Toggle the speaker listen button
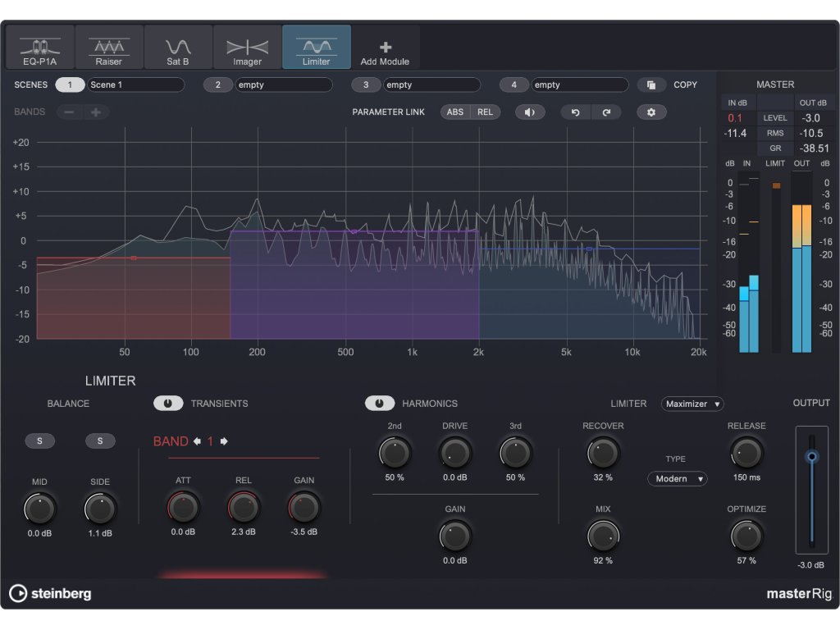 coord(530,112)
